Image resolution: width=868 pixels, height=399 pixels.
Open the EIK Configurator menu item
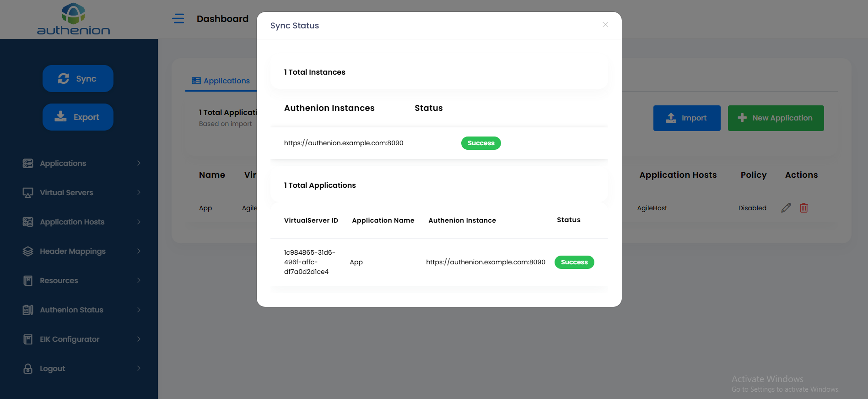[x=70, y=339]
